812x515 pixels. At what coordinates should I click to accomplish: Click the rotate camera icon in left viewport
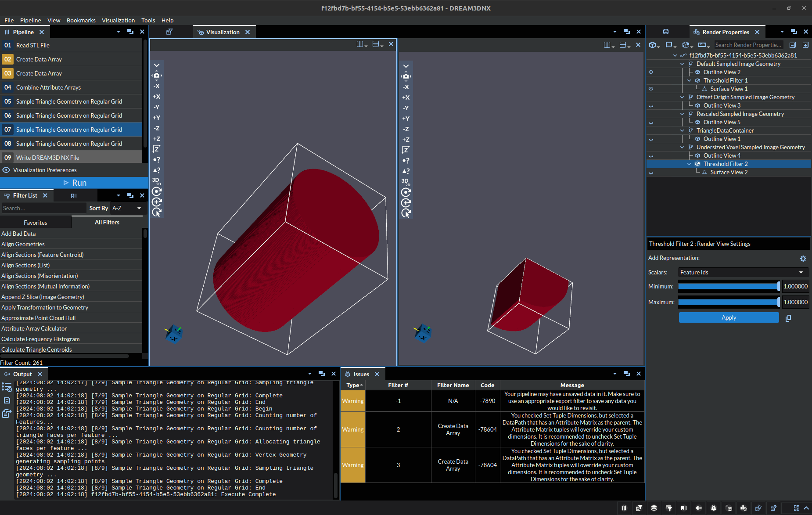157,191
